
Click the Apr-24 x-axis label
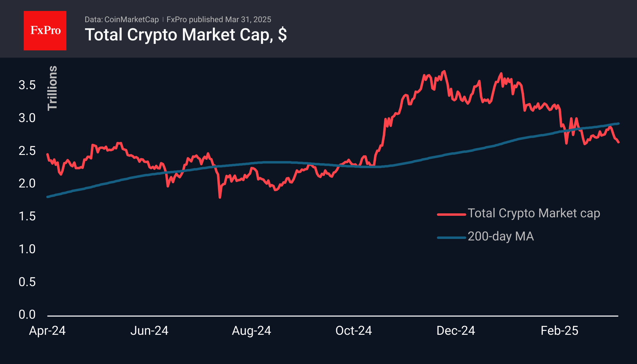pos(47,331)
